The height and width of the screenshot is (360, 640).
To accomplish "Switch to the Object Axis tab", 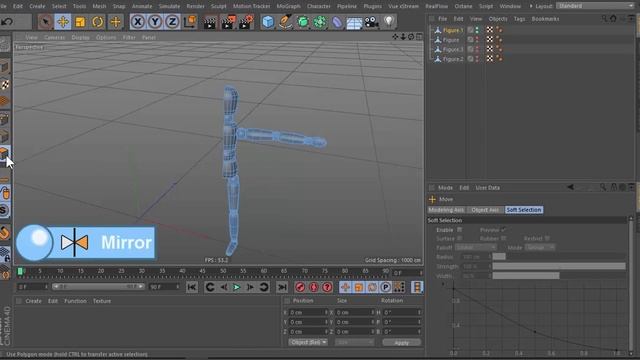I will [x=485, y=210].
